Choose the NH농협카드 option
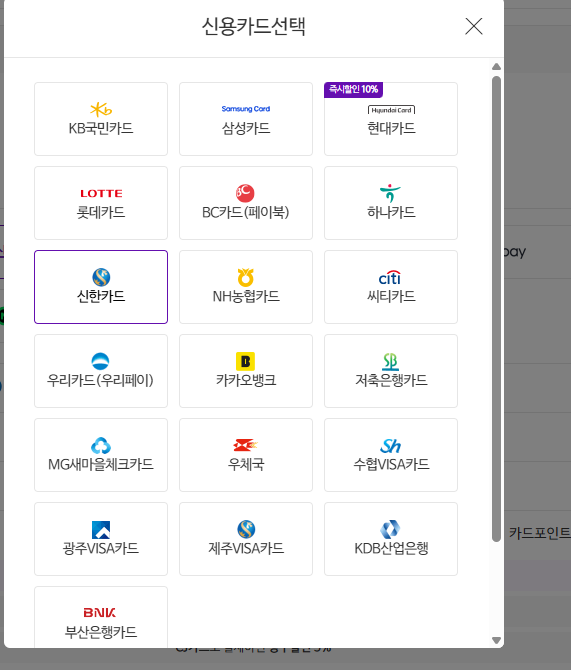571x670 pixels. (x=246, y=287)
